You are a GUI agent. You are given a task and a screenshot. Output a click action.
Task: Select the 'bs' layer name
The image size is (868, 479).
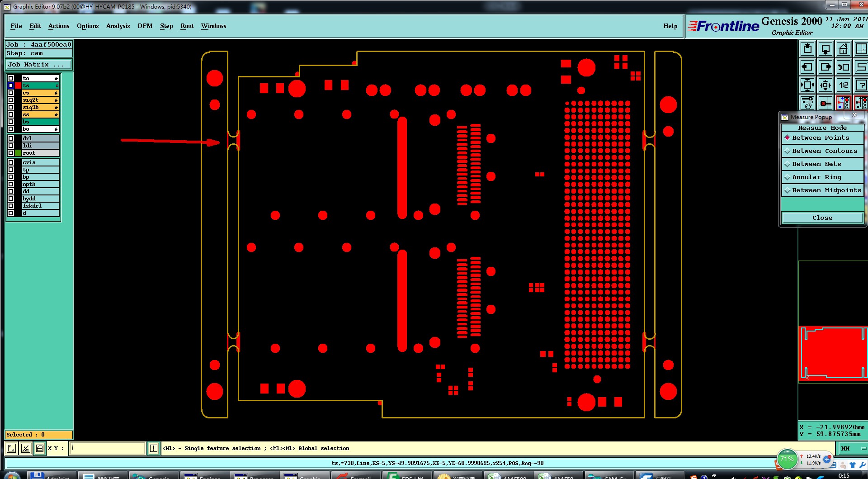(41, 122)
